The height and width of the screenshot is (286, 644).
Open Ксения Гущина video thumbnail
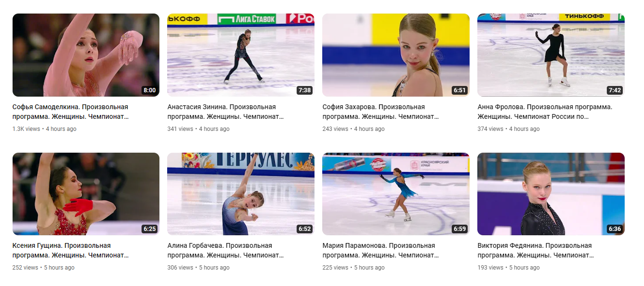[86, 194]
